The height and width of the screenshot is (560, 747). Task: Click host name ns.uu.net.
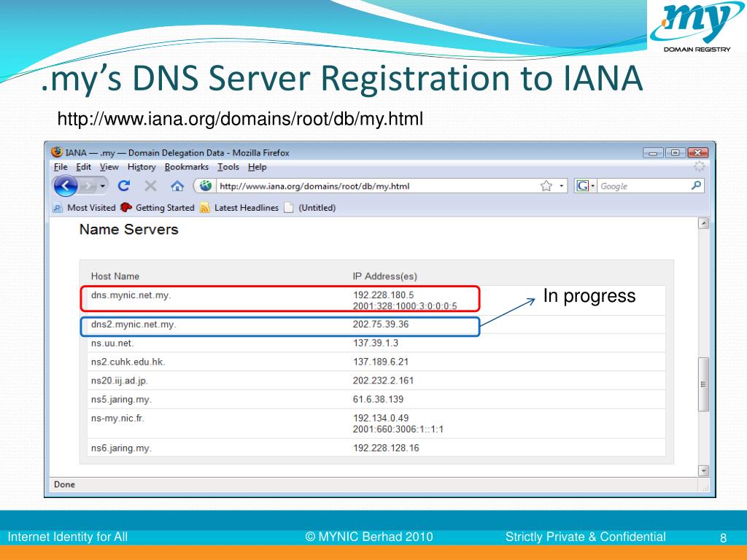click(112, 343)
